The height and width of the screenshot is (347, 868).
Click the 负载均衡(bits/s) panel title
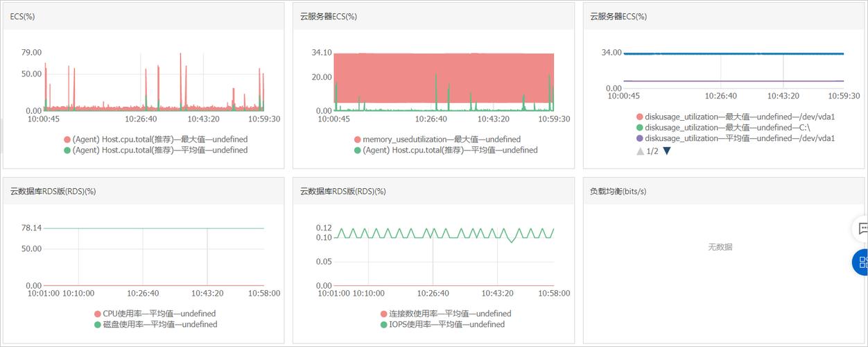[x=618, y=191]
